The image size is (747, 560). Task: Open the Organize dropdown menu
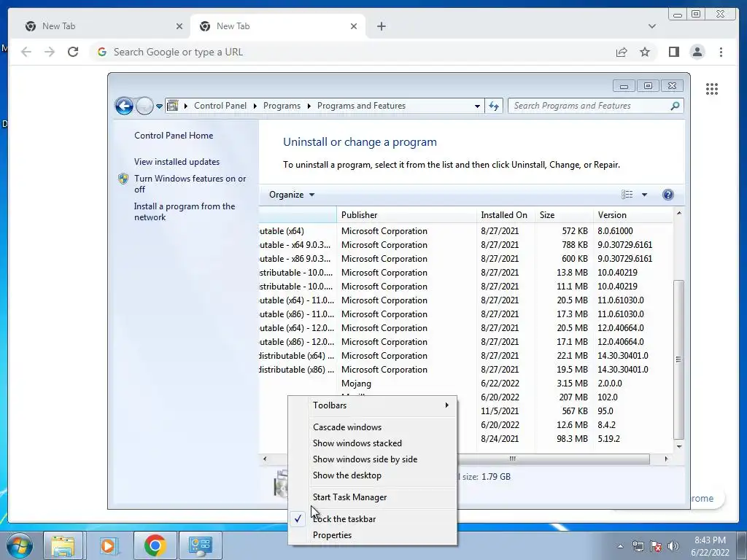(292, 195)
